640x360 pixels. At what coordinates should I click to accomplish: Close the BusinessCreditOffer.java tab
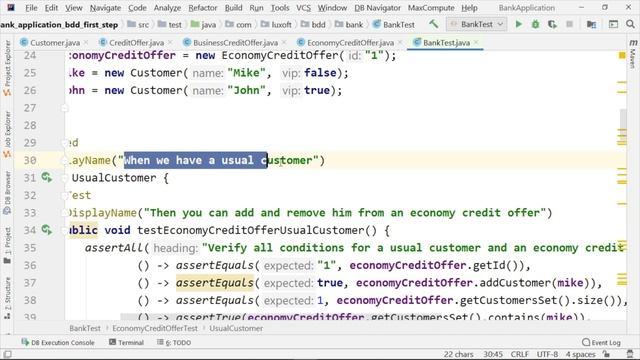[x=284, y=42]
